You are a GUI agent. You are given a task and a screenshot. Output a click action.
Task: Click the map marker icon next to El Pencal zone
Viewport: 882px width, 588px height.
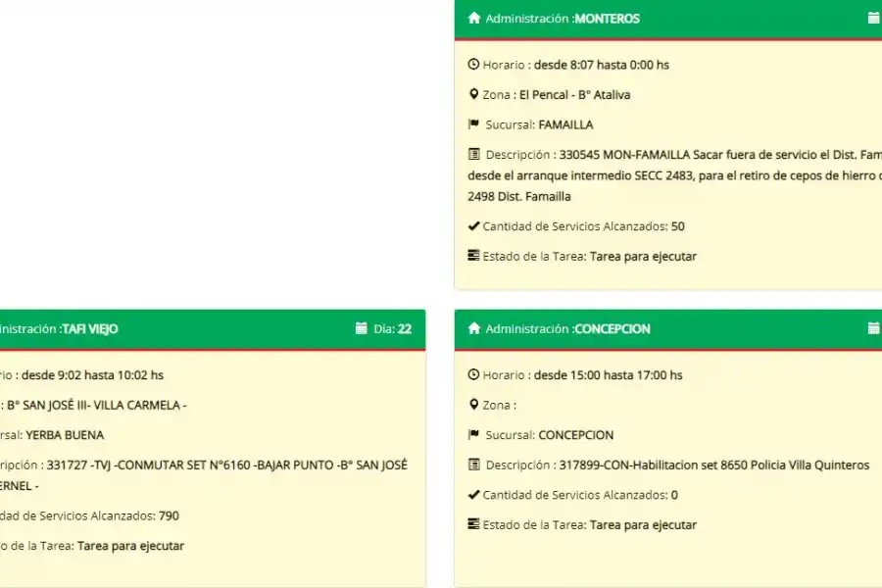(474, 95)
